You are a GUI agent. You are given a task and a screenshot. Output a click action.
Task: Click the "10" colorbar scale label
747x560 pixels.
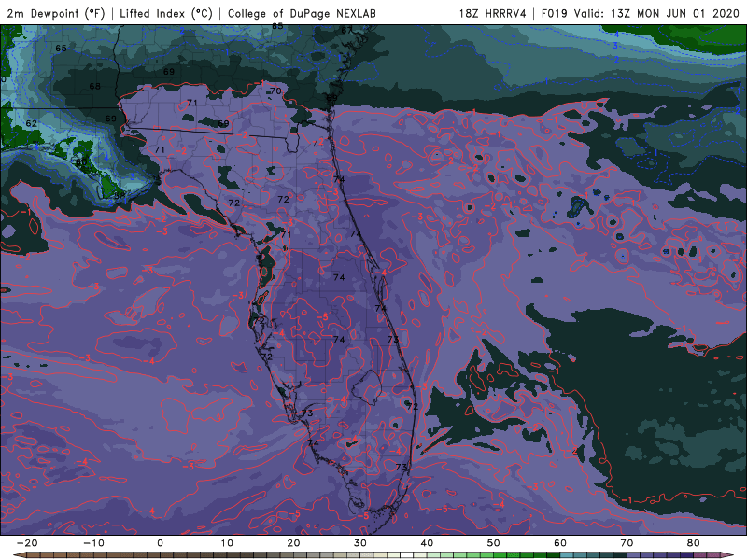[x=227, y=543]
